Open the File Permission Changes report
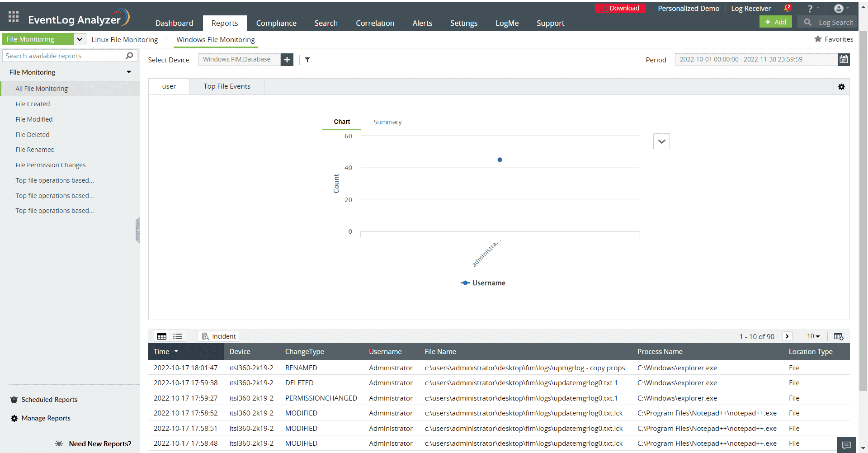The height and width of the screenshot is (453, 868). pyautogui.click(x=51, y=165)
